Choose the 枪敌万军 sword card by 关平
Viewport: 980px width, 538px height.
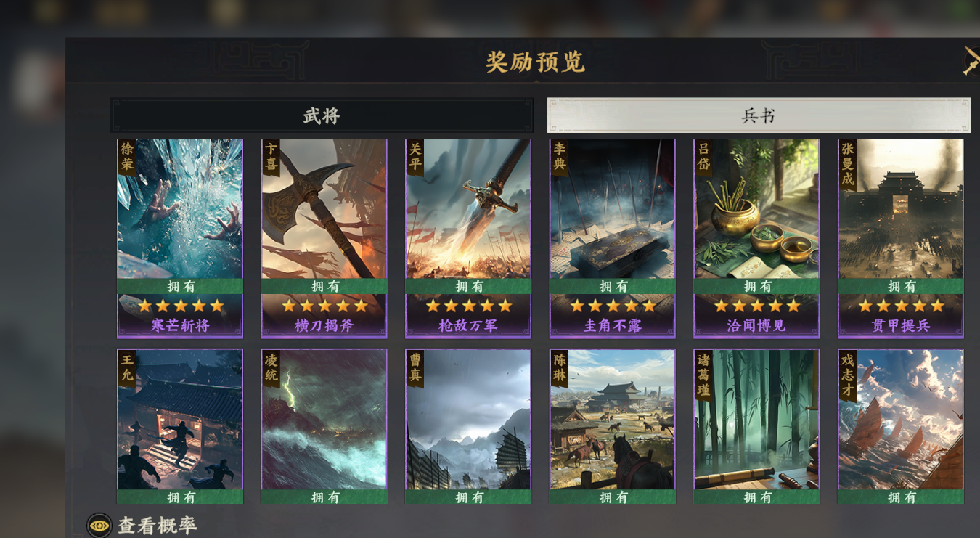pyautogui.click(x=468, y=239)
